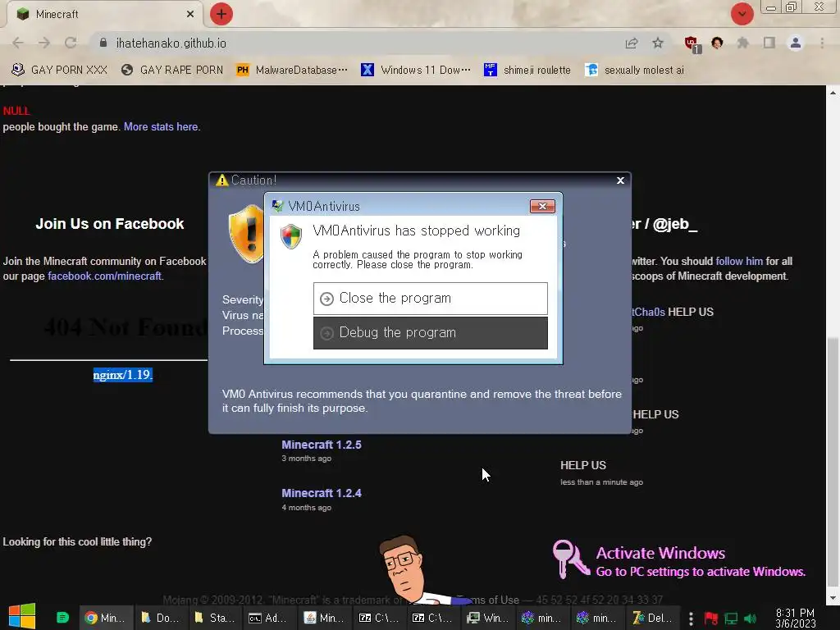
Task: Switch to the Ad… command prompt taskbar item
Action: [268, 618]
